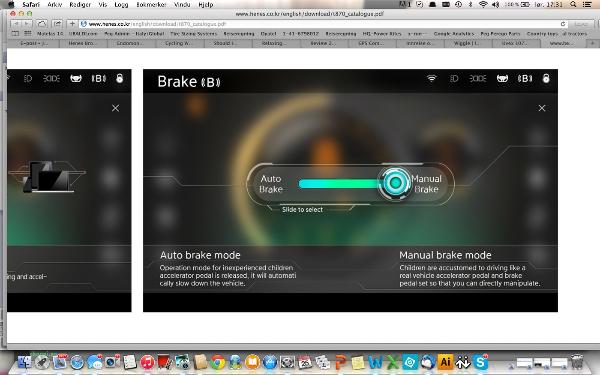Click the Brake (B) icon in right panel header
This screenshot has width=600, height=375.
525,78
